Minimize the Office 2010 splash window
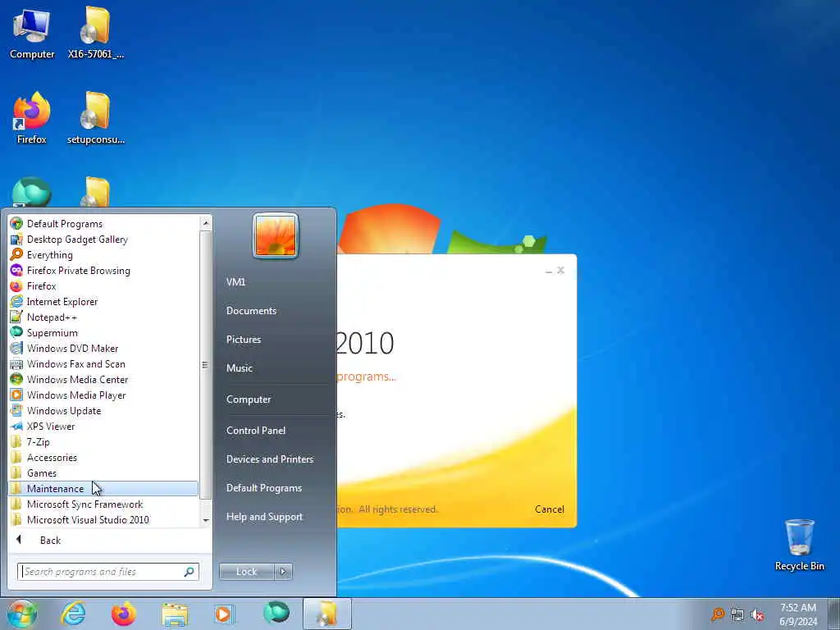840x630 pixels. 549,271
